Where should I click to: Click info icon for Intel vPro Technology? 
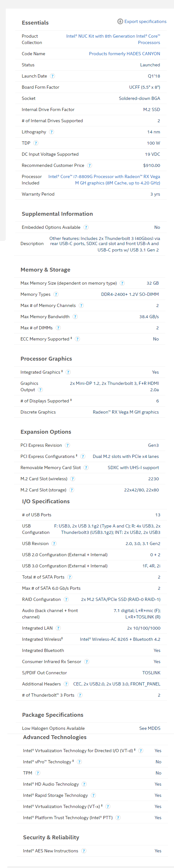click(79, 762)
